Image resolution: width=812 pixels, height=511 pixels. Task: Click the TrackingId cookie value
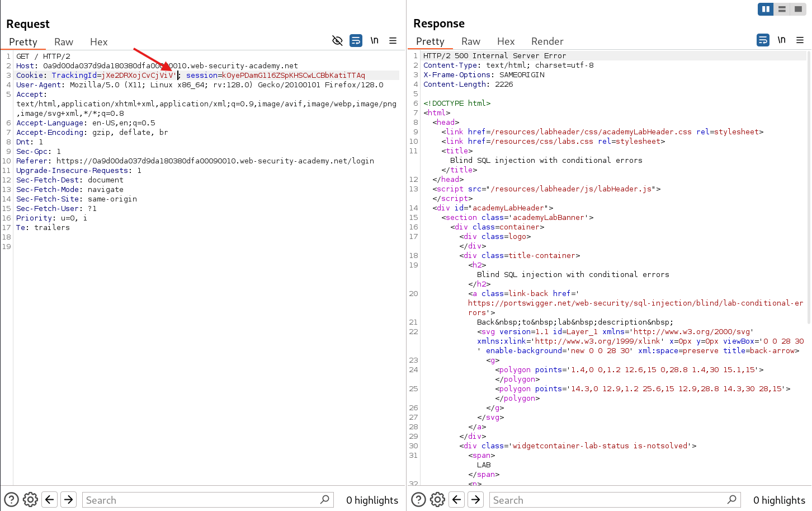pyautogui.click(x=139, y=76)
